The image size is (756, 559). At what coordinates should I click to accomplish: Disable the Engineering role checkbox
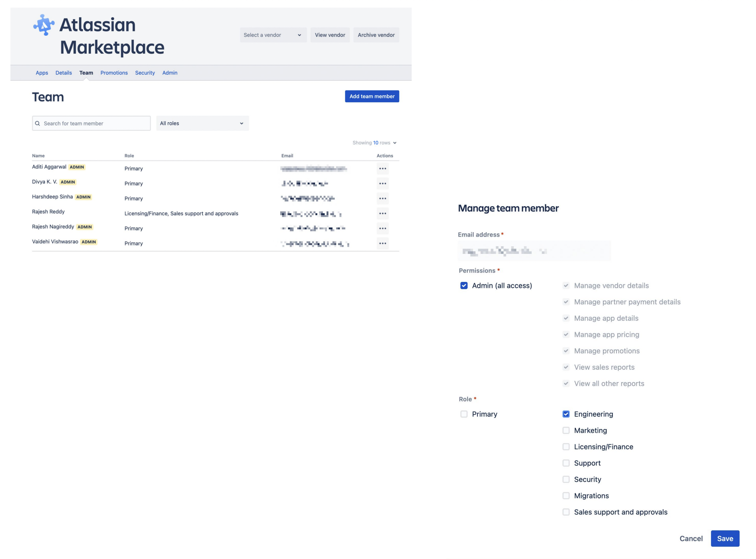(x=566, y=414)
